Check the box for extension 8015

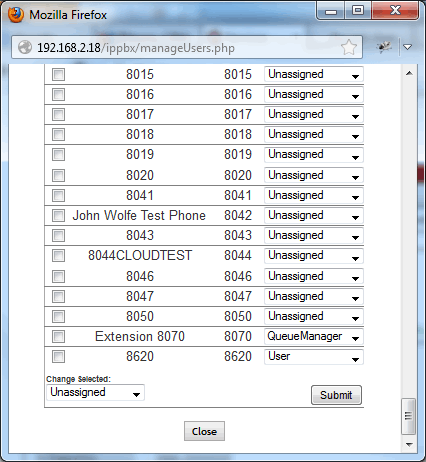(58, 74)
